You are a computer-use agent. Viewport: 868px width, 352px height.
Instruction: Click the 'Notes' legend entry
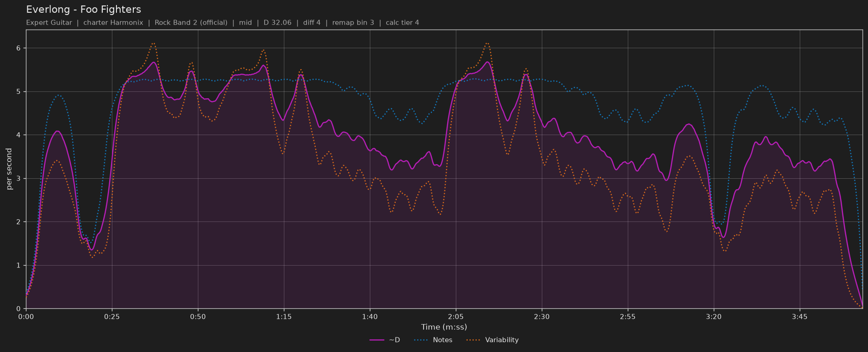pos(433,340)
